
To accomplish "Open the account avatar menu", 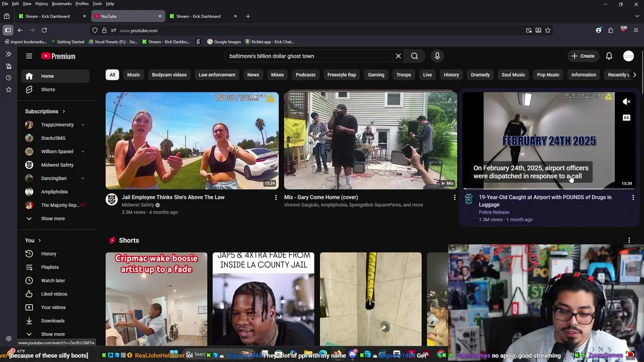I will point(628,56).
